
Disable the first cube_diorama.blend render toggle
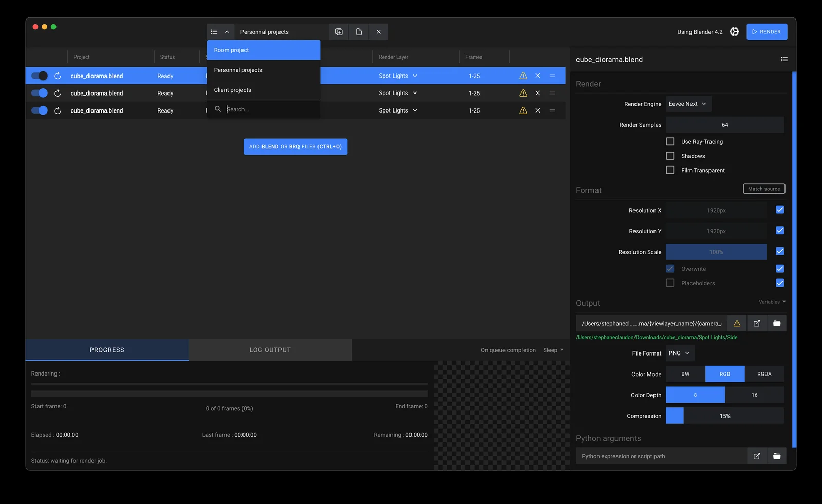(x=39, y=76)
